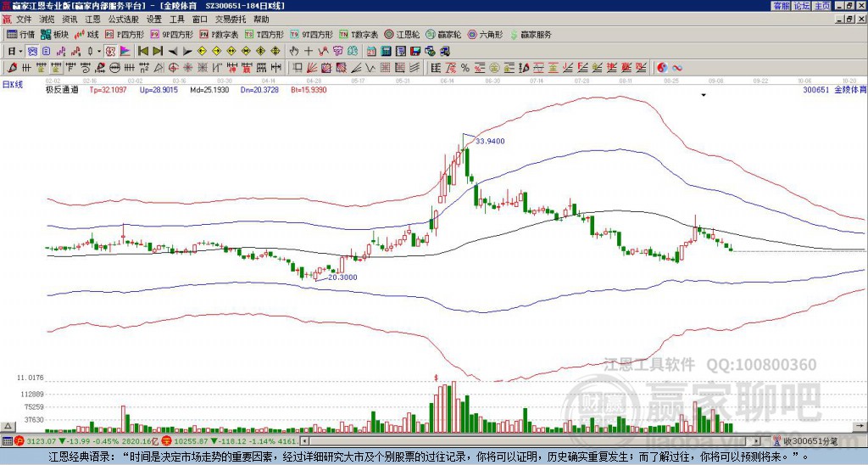Click the circle with horizontal line icon

point(114,68)
